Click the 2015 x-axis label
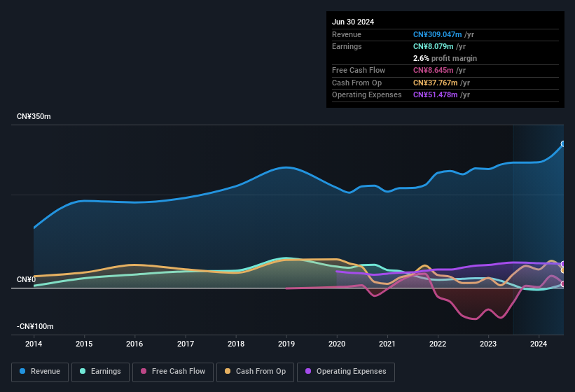Image resolution: width=575 pixels, height=392 pixels. pyautogui.click(x=84, y=344)
